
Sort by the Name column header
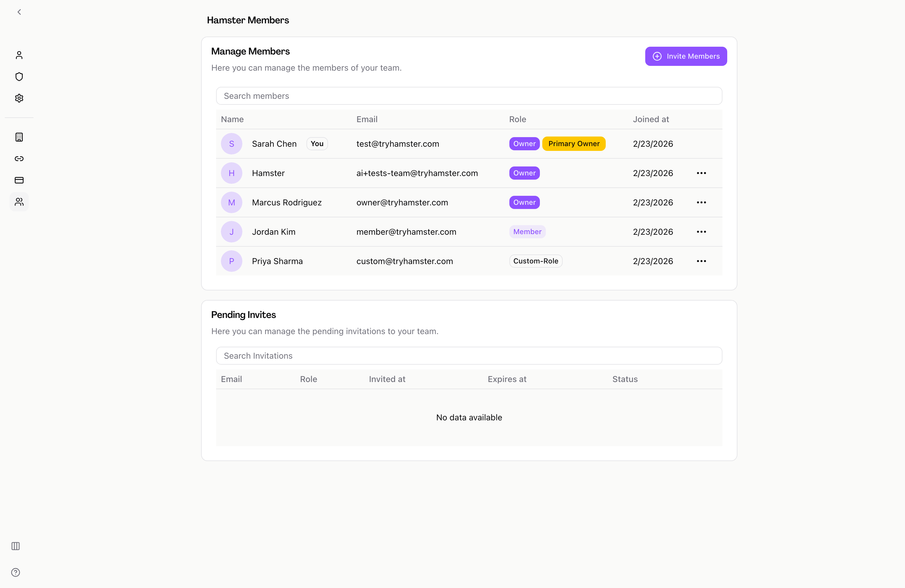click(x=232, y=119)
